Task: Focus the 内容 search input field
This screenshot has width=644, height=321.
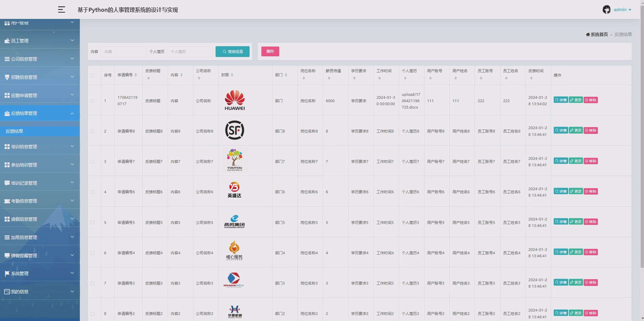Action: point(124,51)
